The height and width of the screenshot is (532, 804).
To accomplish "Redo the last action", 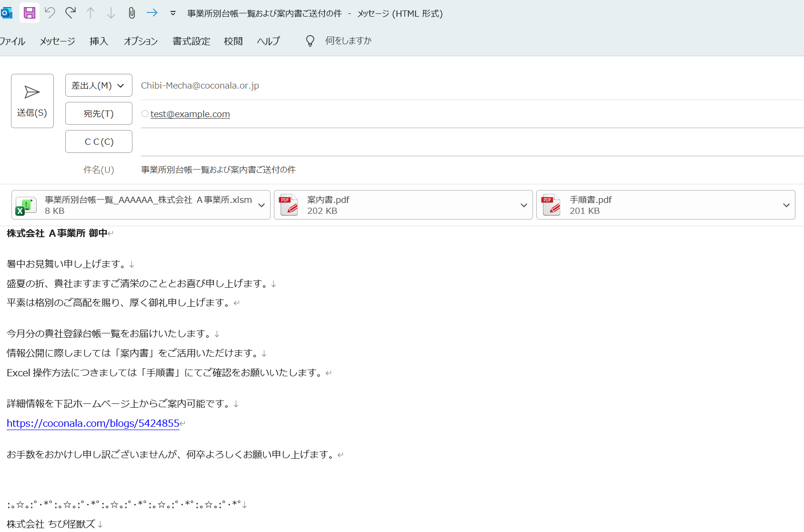I will coord(70,13).
